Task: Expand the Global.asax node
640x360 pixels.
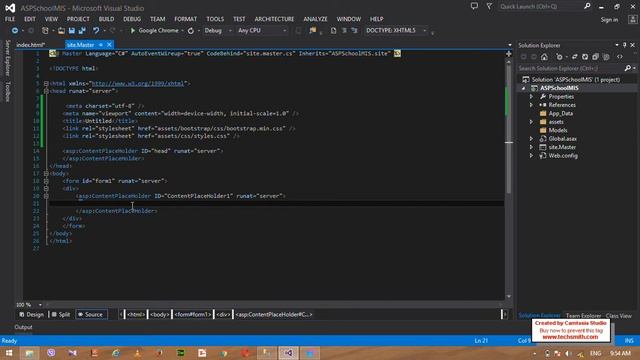Action: [531, 139]
